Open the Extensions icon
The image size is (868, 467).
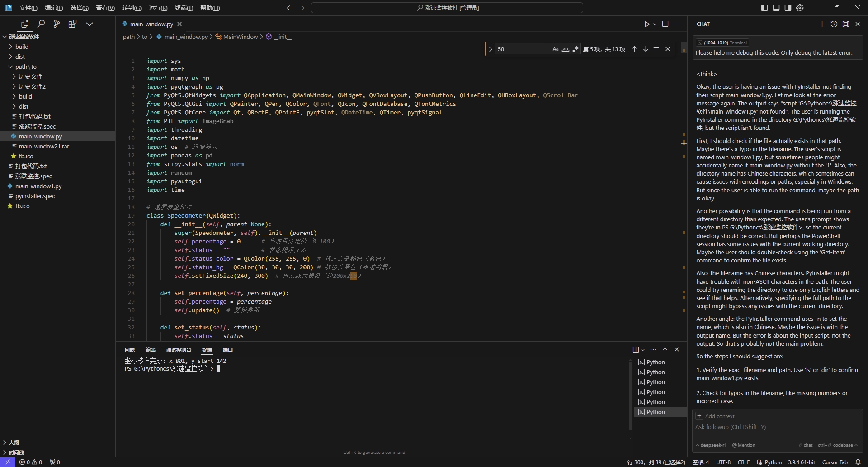tap(72, 24)
